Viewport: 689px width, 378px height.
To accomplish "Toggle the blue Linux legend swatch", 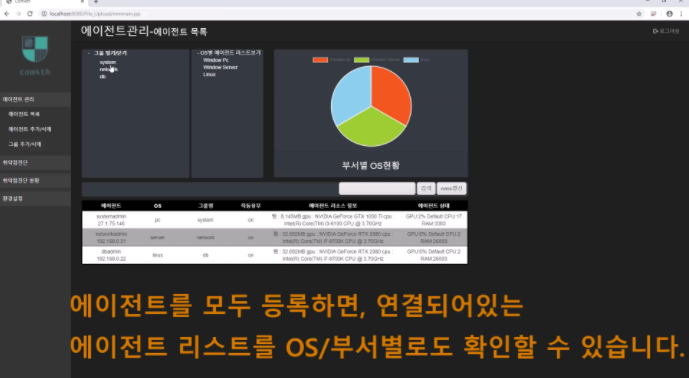I will [x=411, y=60].
